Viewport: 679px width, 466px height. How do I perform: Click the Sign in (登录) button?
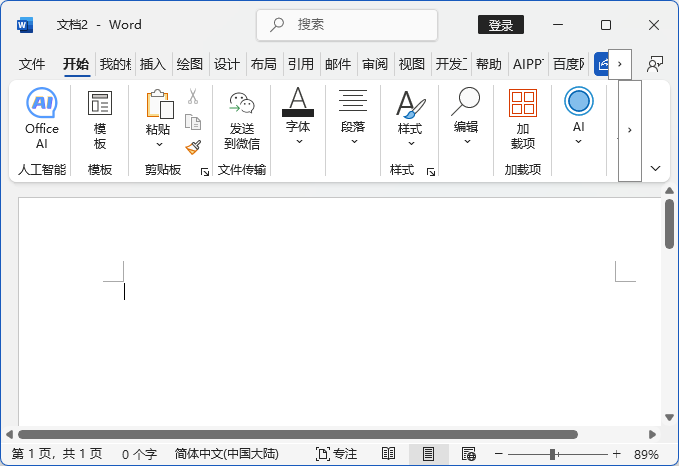tap(501, 25)
